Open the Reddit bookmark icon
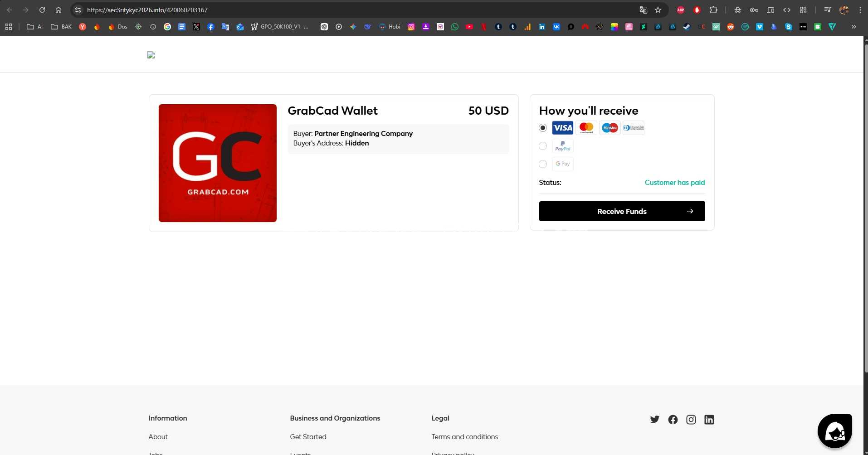 tap(731, 27)
